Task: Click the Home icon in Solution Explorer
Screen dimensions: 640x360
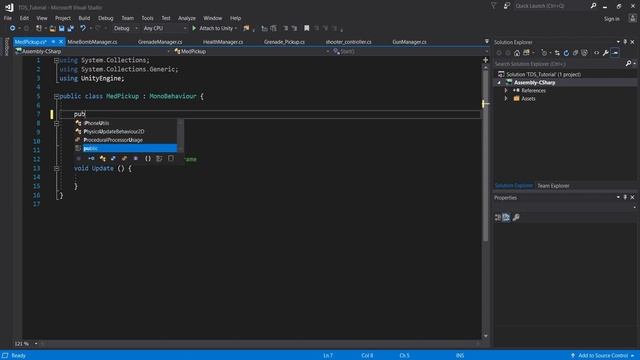Action: 517,53
